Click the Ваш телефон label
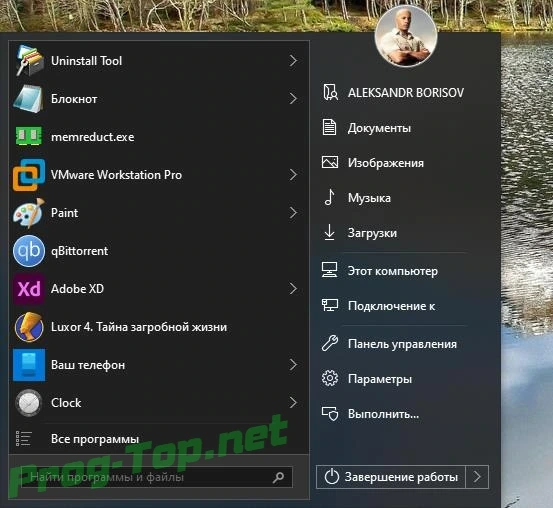 (88, 365)
